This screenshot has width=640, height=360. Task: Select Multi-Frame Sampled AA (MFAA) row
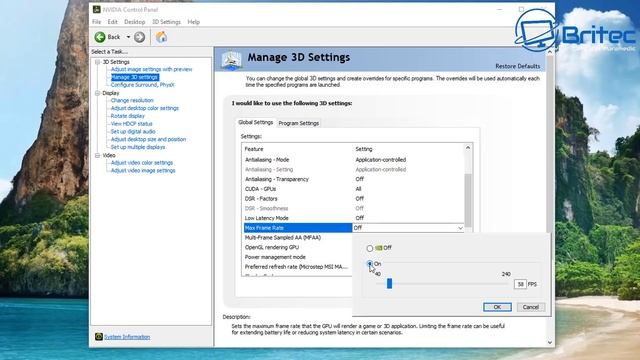[298, 238]
